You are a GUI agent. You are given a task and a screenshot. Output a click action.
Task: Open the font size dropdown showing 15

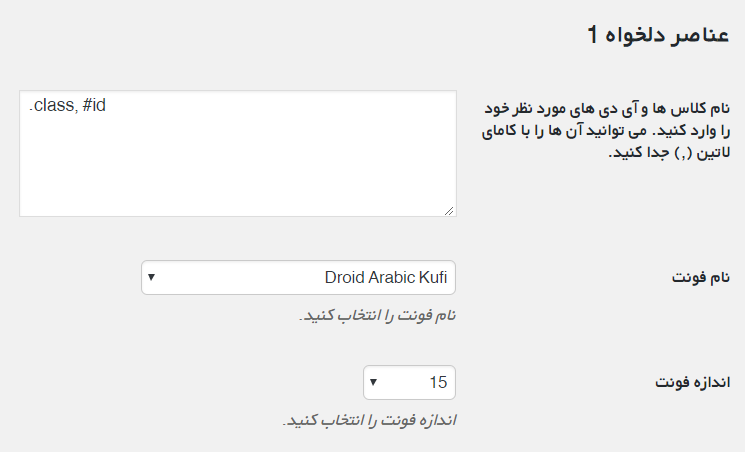410,381
